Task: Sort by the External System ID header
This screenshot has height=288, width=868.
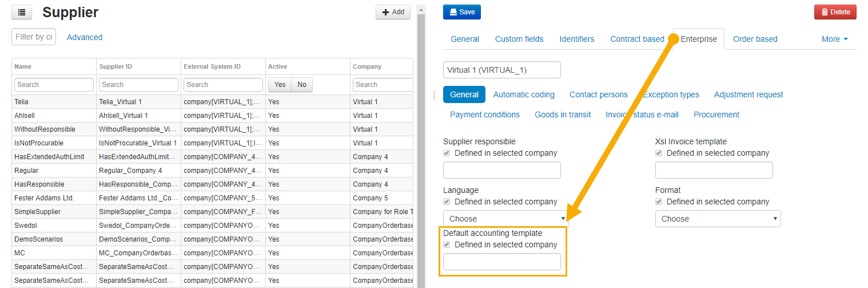Action: 223,66
